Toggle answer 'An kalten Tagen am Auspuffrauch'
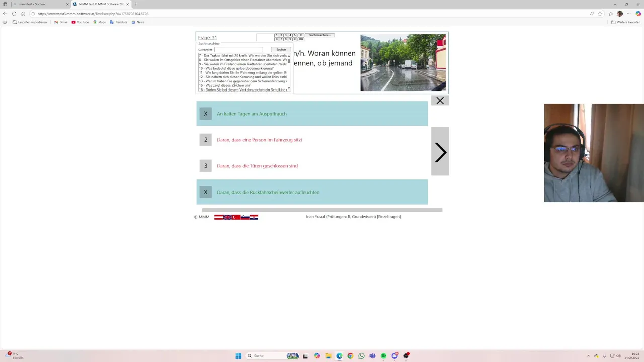Image resolution: width=644 pixels, height=362 pixels. [x=312, y=114]
